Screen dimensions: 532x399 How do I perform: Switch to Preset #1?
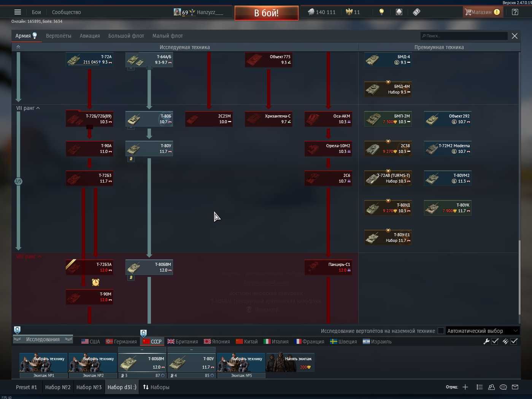click(x=27, y=387)
